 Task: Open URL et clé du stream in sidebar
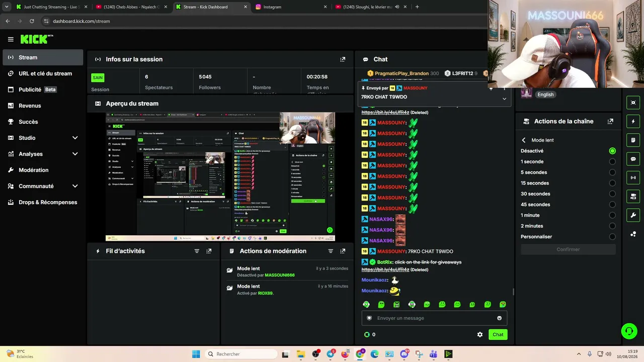coord(43,73)
